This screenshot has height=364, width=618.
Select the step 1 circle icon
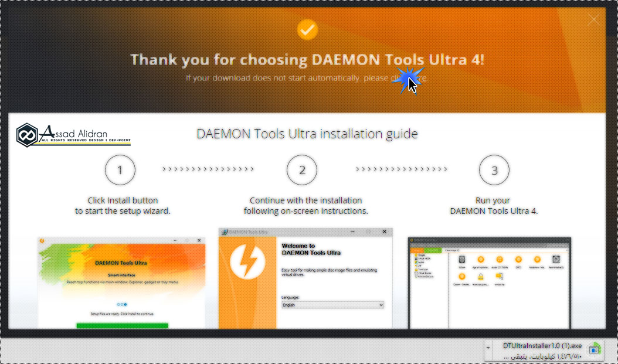tap(120, 170)
